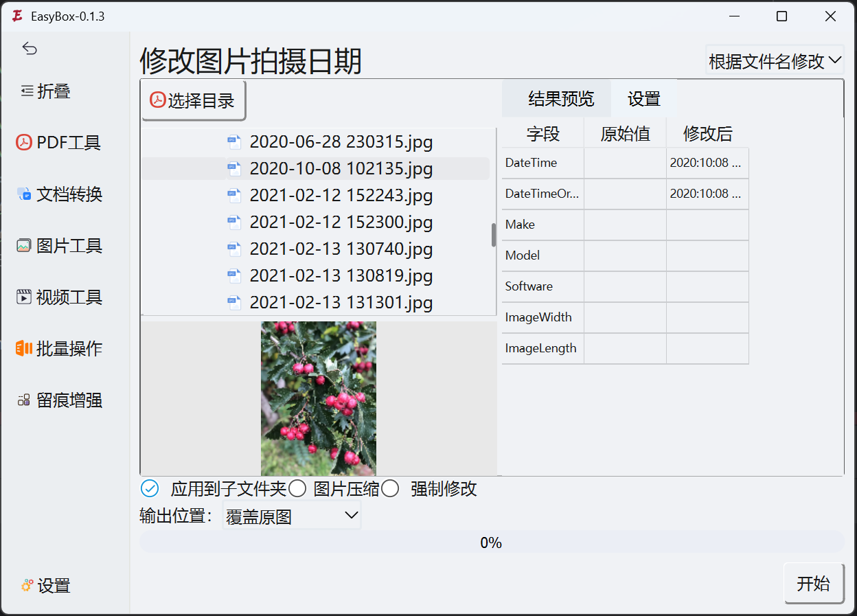Click file icon of 2021-02-12 152300.jpg
Image resolution: width=857 pixels, height=616 pixels.
pyautogui.click(x=234, y=222)
